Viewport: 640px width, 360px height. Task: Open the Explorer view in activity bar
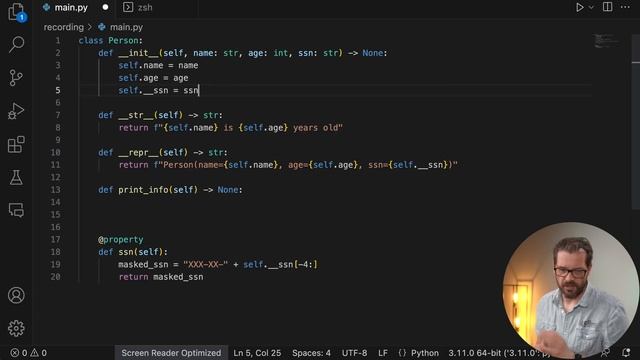(x=16, y=11)
